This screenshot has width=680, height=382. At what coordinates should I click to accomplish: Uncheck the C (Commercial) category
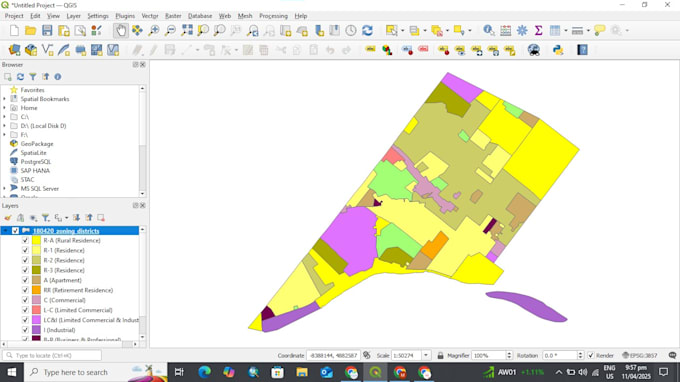pos(25,300)
